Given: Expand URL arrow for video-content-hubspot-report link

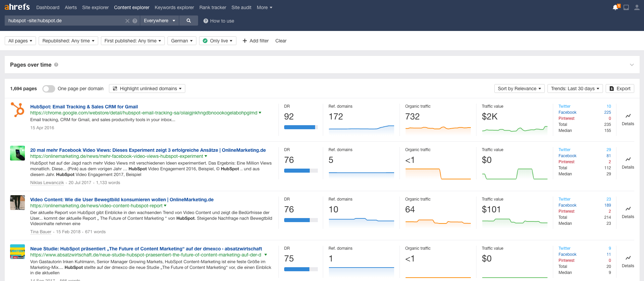Looking at the screenshot, I should click(x=165, y=206).
